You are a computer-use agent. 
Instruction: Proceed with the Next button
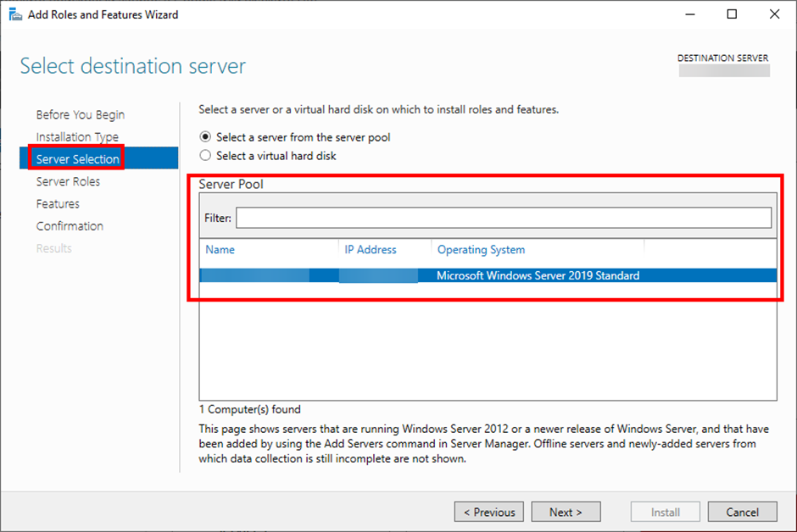pyautogui.click(x=566, y=512)
